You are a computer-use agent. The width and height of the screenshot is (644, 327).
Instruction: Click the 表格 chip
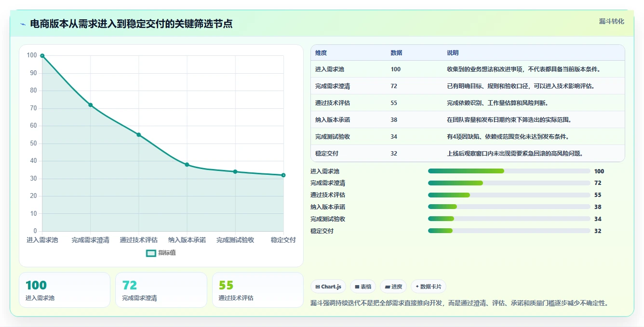(362, 287)
